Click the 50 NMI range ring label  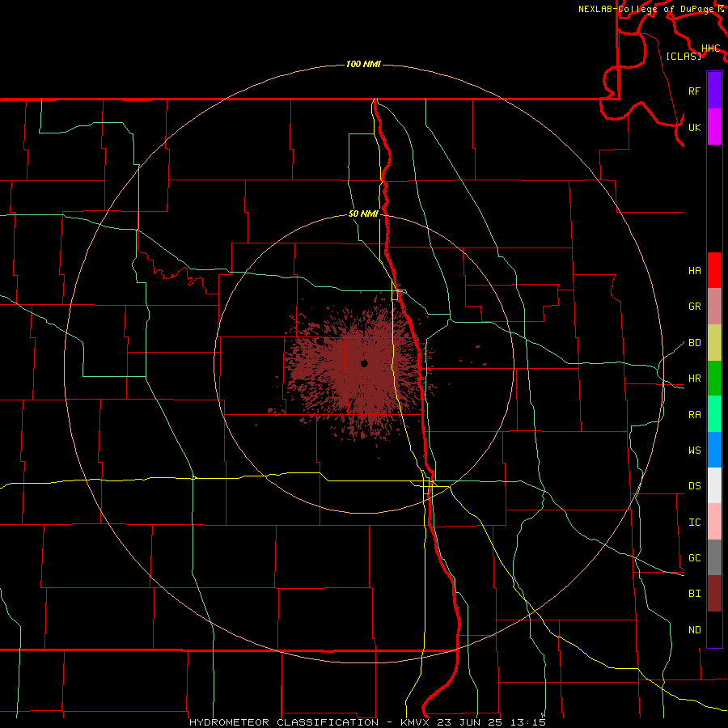(363, 214)
